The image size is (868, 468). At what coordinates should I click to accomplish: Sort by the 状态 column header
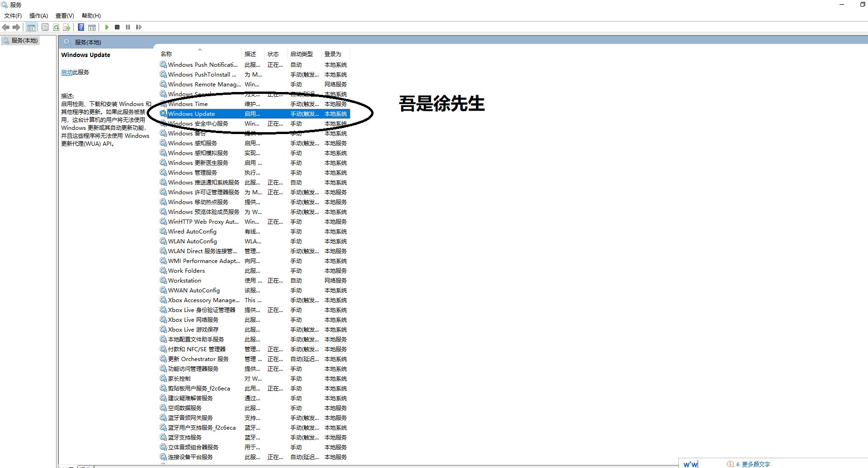tap(274, 53)
